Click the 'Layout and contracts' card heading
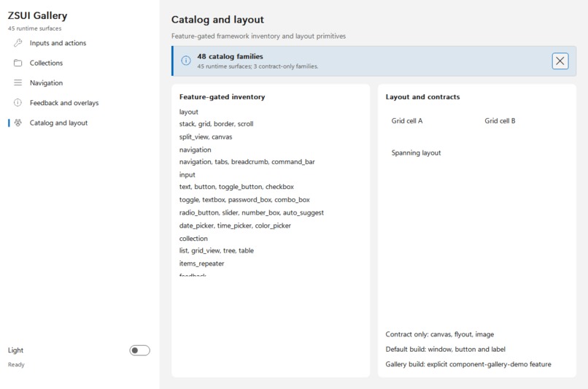588x389 pixels. (x=422, y=97)
